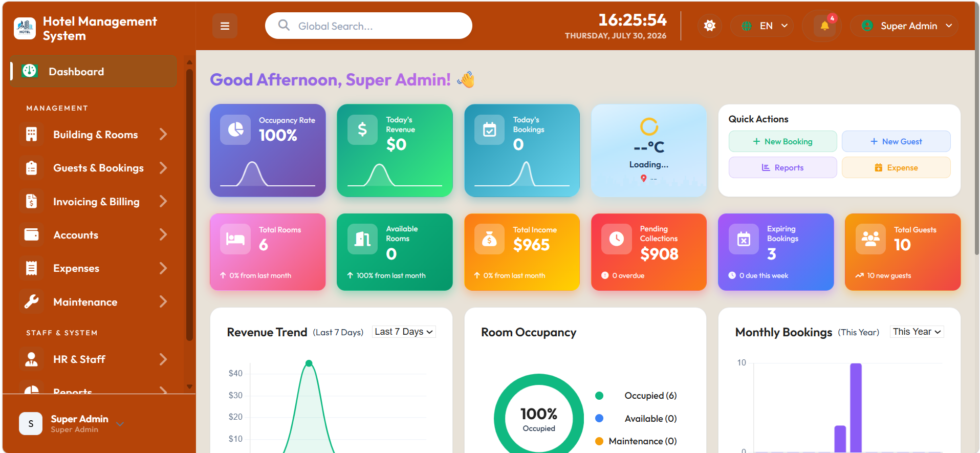Open the Super Admin account dropdown
Screen dimensions: 980x453
pyautogui.click(x=904, y=26)
